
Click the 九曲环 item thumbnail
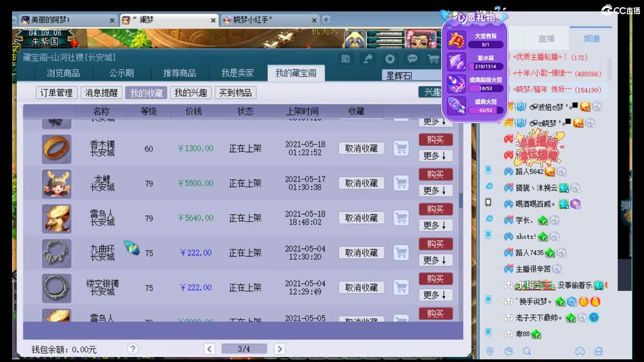[57, 253]
